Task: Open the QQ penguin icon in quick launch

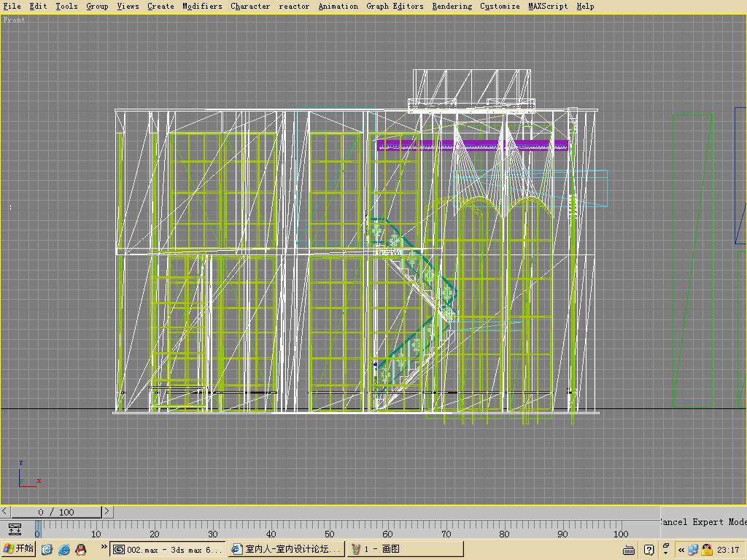Action: point(81,549)
